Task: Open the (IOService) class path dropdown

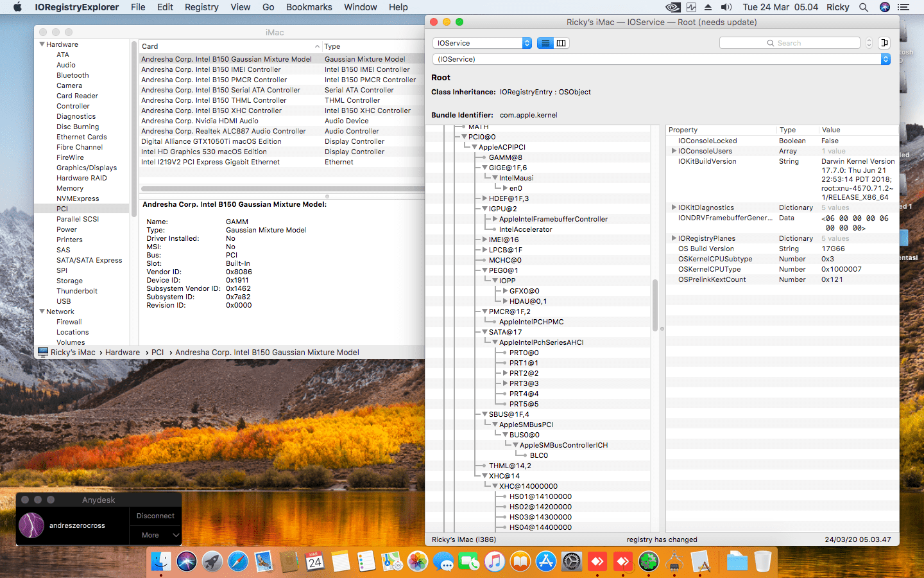Action: point(661,59)
